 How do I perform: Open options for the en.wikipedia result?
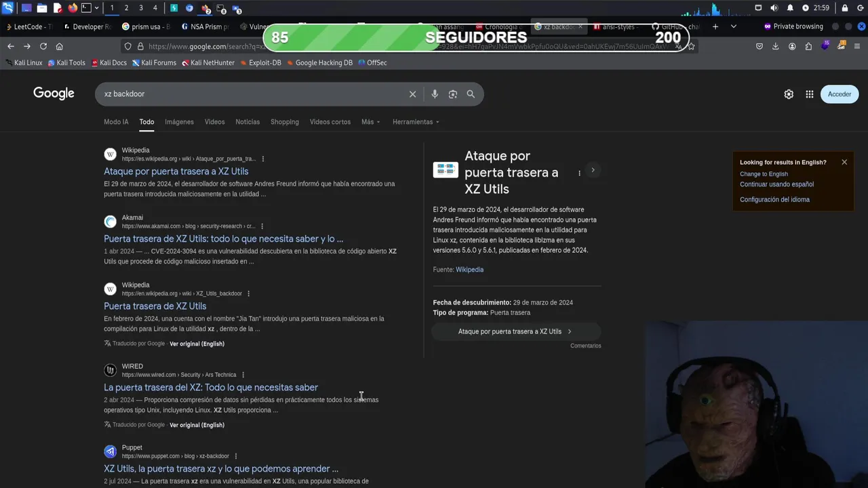pos(249,293)
